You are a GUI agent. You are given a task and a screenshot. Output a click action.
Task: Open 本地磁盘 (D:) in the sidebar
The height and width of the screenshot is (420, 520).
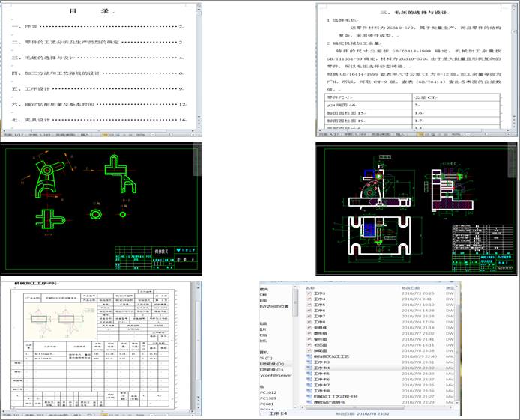coord(272,364)
